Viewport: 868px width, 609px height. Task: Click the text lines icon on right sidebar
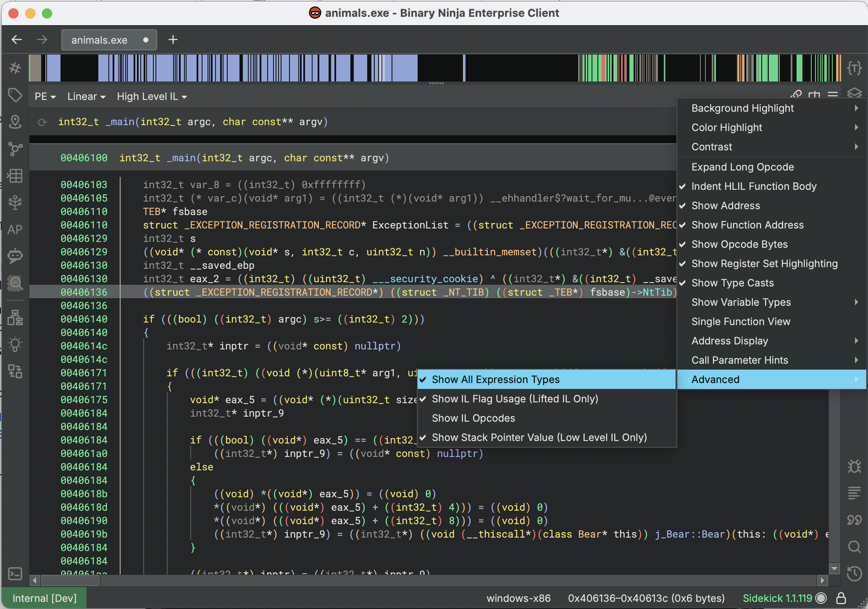[854, 493]
